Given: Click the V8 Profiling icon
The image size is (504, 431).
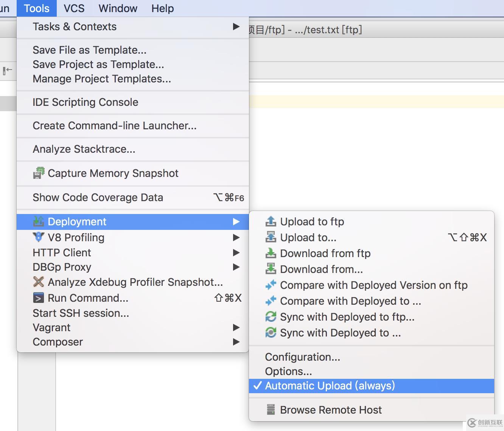Looking at the screenshot, I should pos(39,237).
